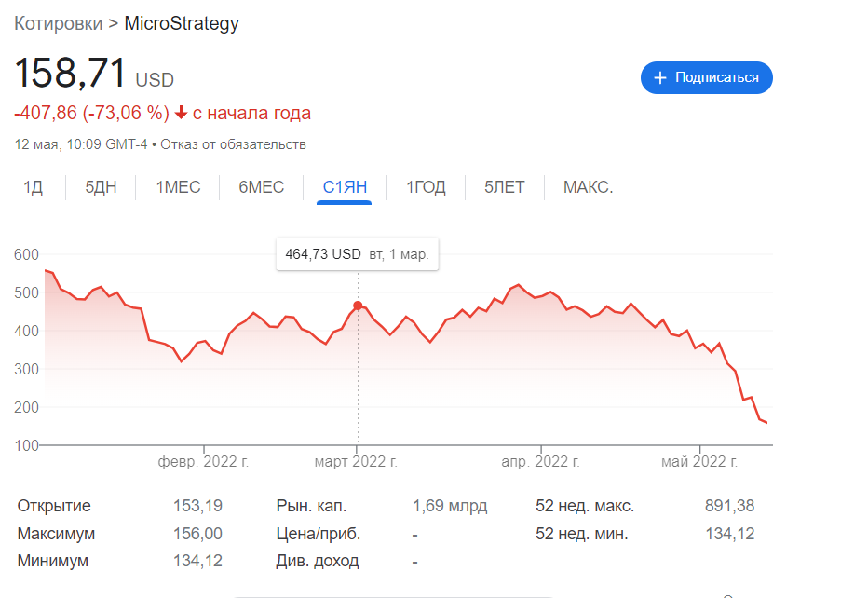Click the Минимум row value 134,12
This screenshot has width=868, height=598.
point(197,561)
